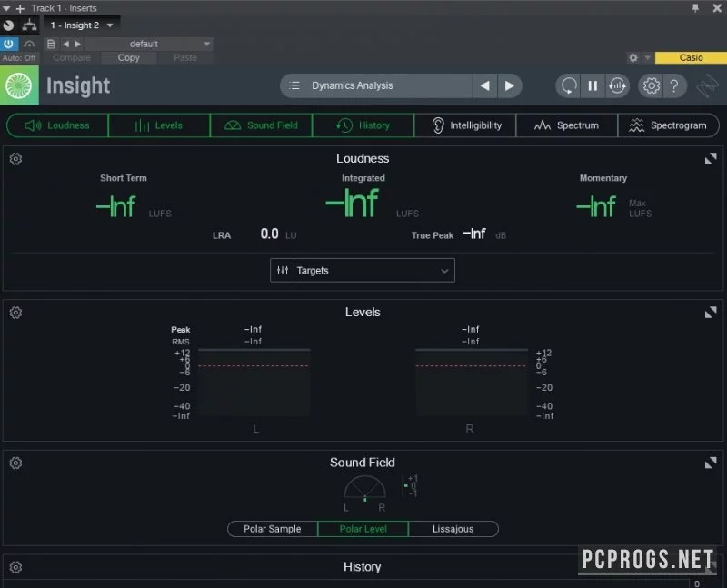Expand the Sound Field panel to full view
Screen dimensions: 727x588
[711, 463]
